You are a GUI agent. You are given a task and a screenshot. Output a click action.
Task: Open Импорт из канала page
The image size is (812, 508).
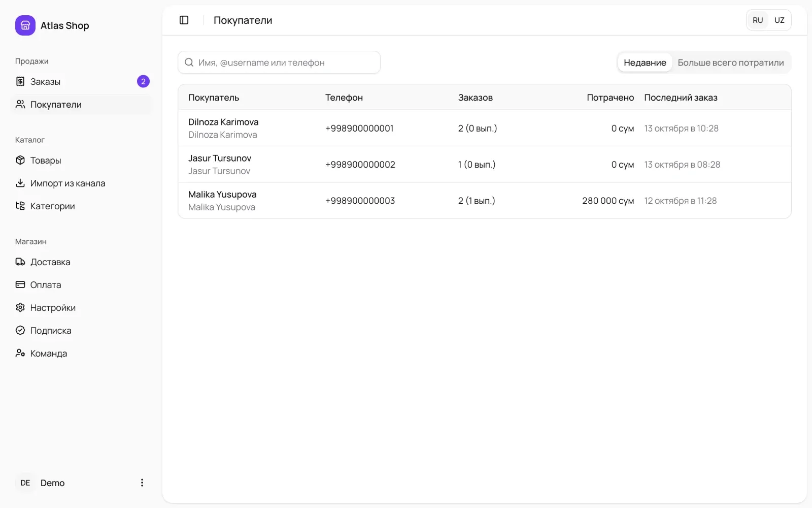[x=81, y=183]
